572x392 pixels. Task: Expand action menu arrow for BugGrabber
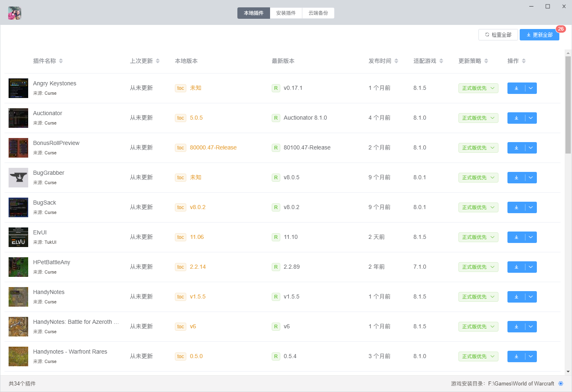point(531,178)
